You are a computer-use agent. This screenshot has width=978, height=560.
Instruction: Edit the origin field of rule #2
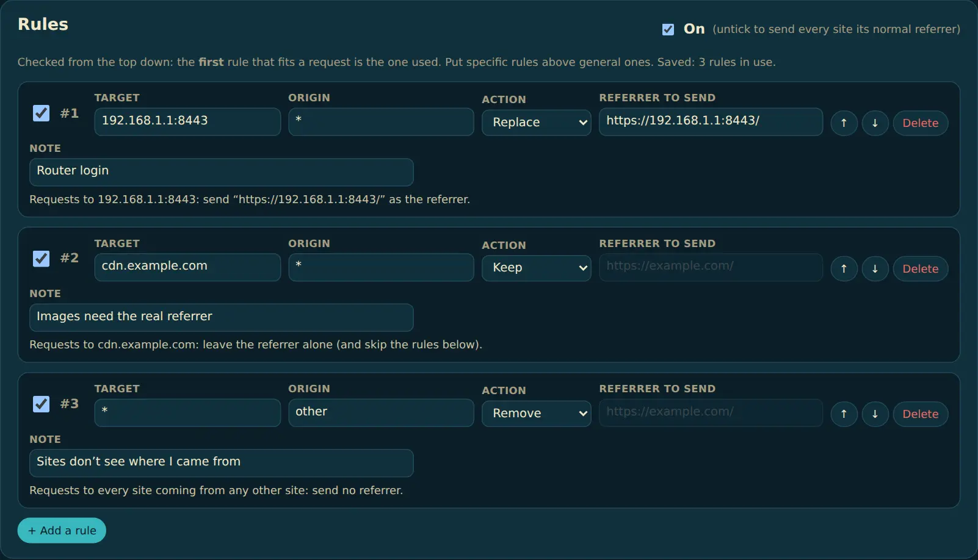pos(381,267)
